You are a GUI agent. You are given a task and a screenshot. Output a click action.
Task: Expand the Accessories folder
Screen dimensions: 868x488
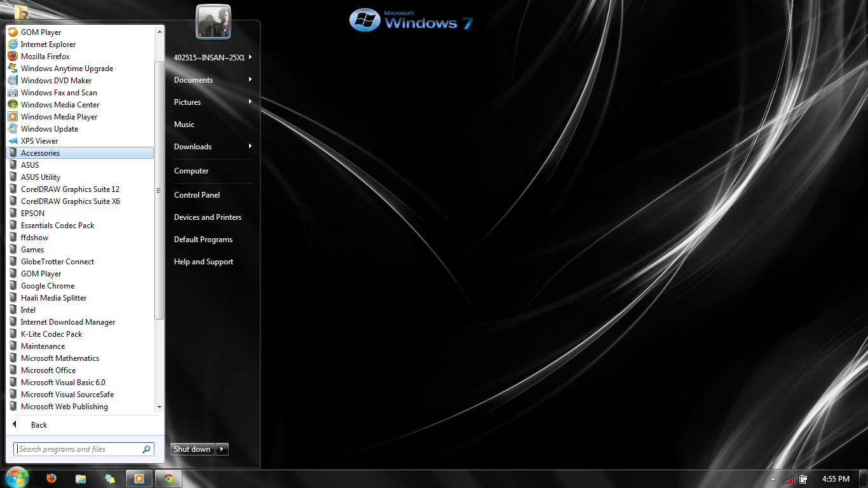coord(79,153)
